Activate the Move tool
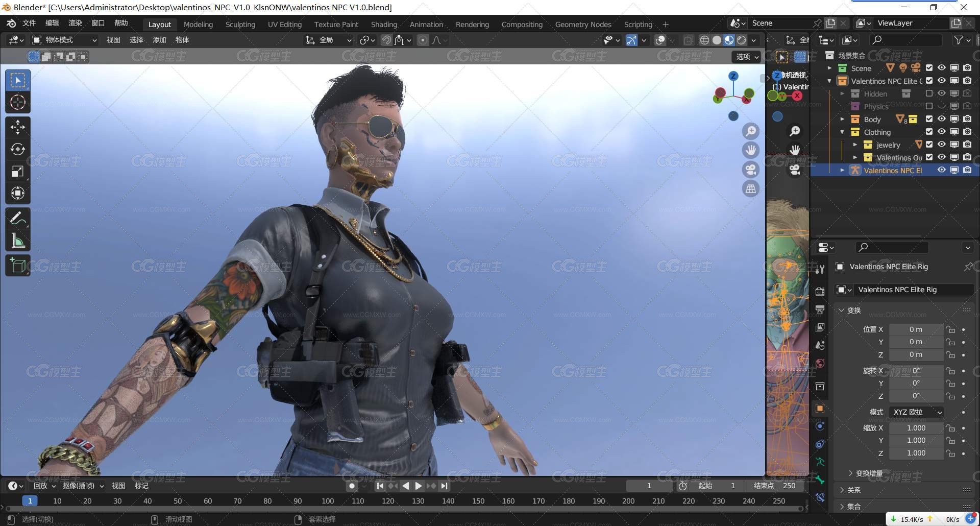This screenshot has height=526, width=980. coord(18,127)
